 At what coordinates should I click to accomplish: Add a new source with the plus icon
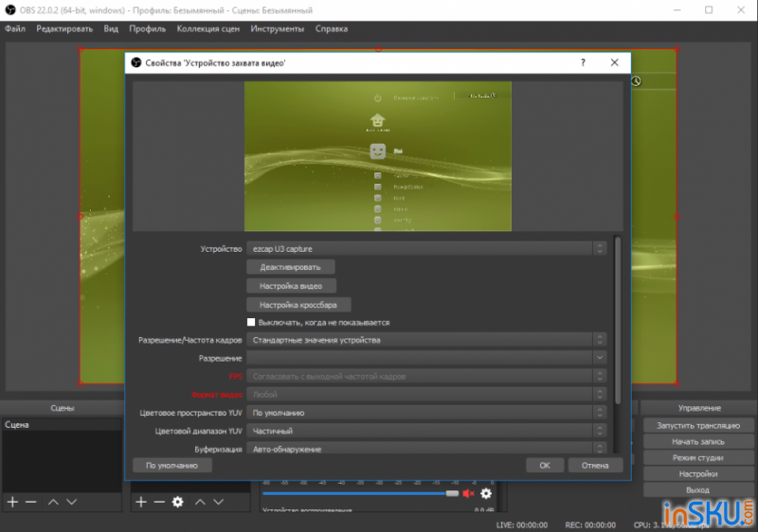[140, 502]
